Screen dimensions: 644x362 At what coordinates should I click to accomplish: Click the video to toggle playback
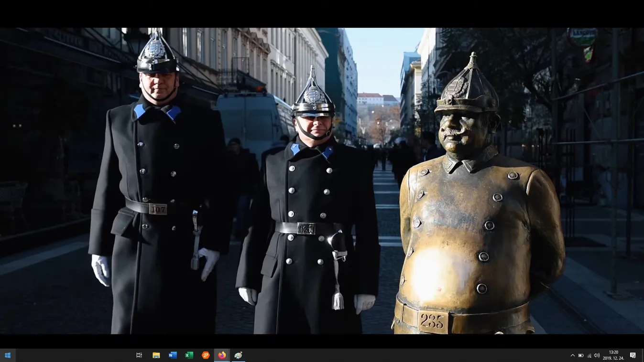(x=322, y=181)
